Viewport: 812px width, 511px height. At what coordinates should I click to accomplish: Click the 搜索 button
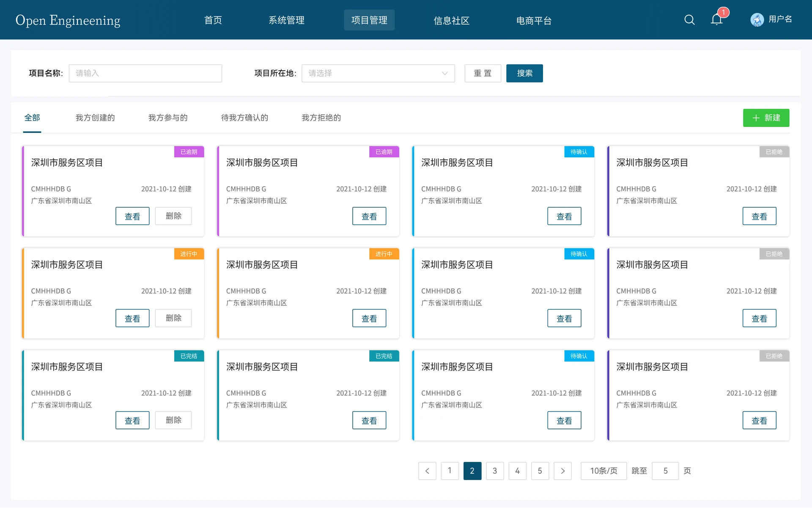(x=524, y=73)
